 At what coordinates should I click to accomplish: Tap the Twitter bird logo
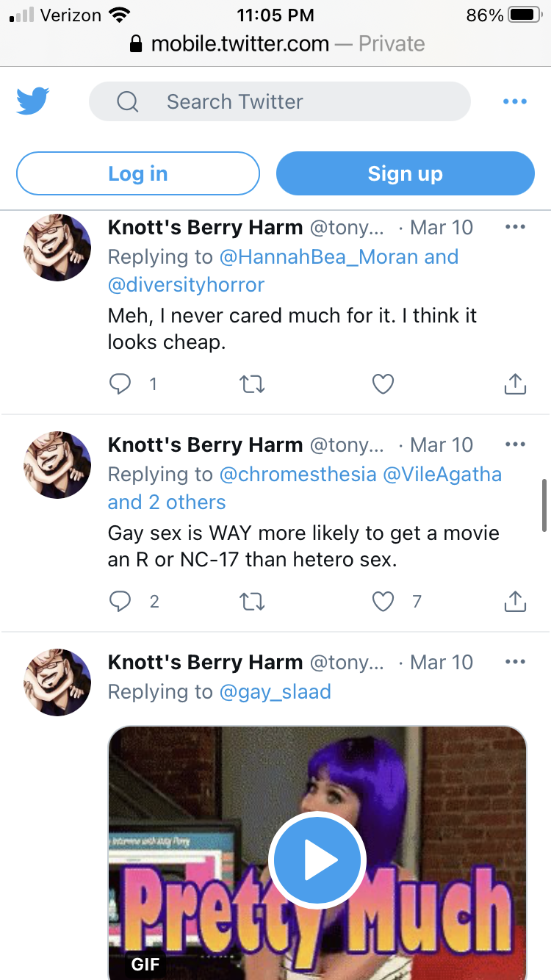click(x=33, y=101)
